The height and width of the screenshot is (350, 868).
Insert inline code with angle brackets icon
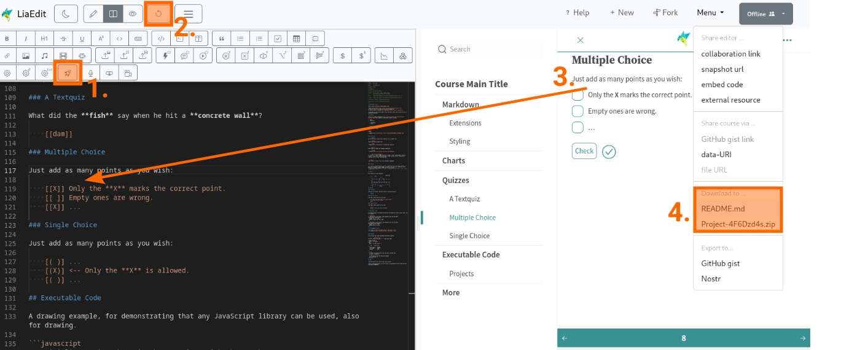pos(119,39)
